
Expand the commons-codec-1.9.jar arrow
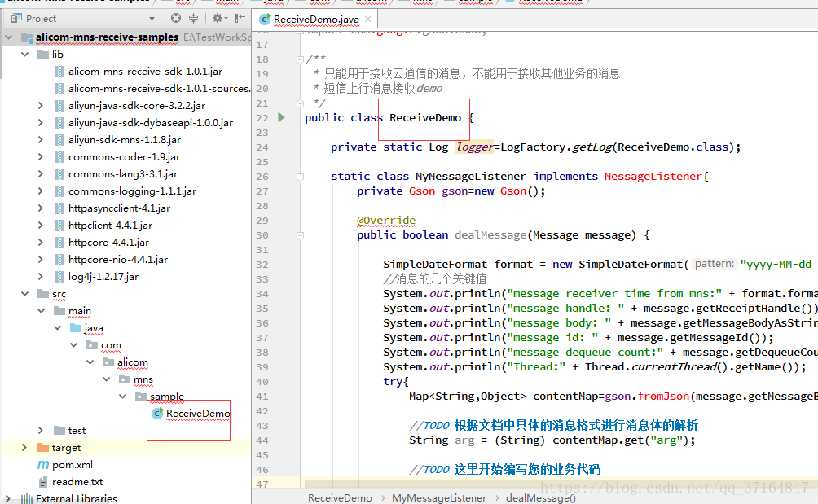[41, 157]
